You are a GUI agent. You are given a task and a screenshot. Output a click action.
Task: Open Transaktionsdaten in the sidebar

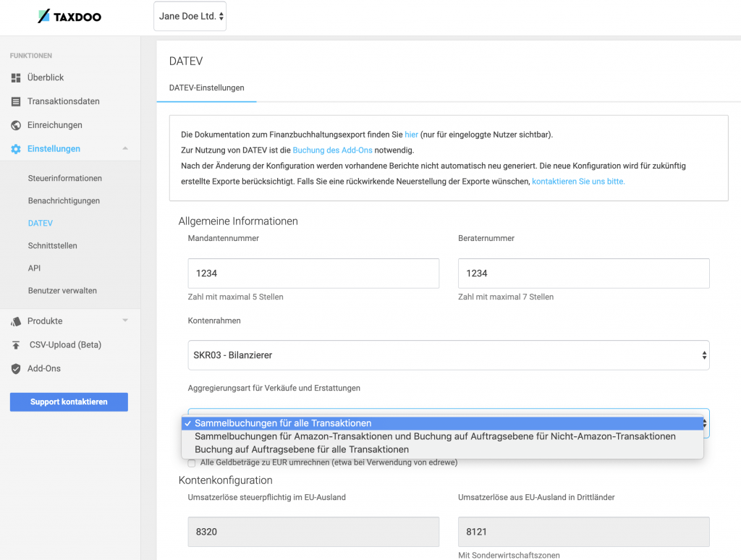pos(64,101)
